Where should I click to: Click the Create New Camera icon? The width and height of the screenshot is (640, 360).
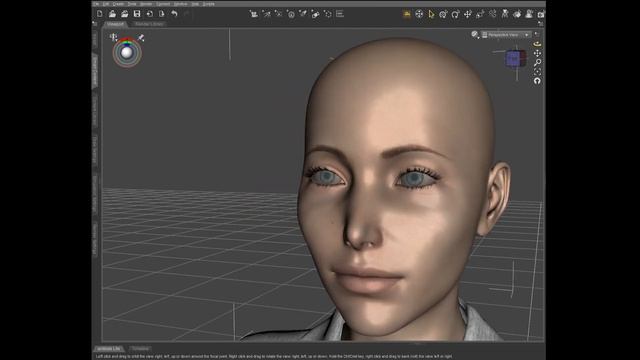point(254,14)
